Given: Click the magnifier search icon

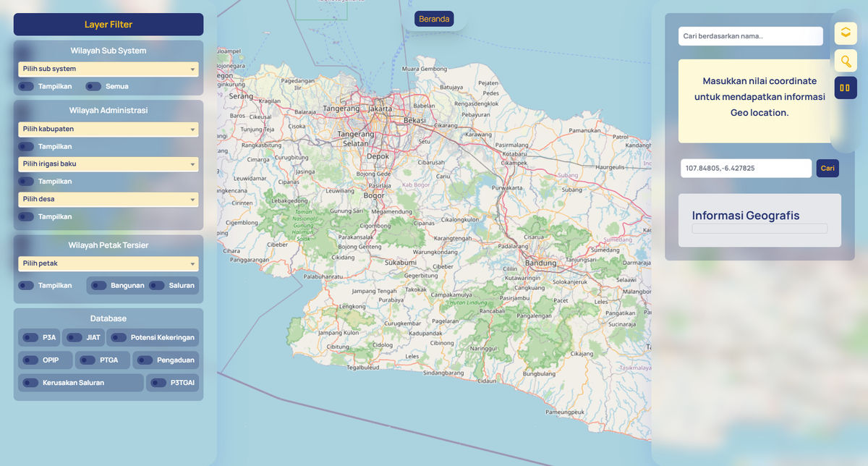Looking at the screenshot, I should [846, 61].
